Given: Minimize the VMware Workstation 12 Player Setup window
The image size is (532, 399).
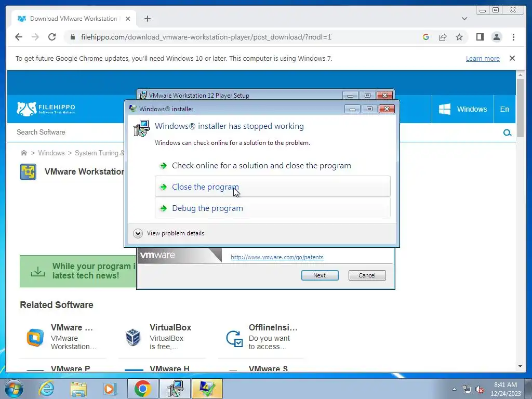Looking at the screenshot, I should 350,96.
